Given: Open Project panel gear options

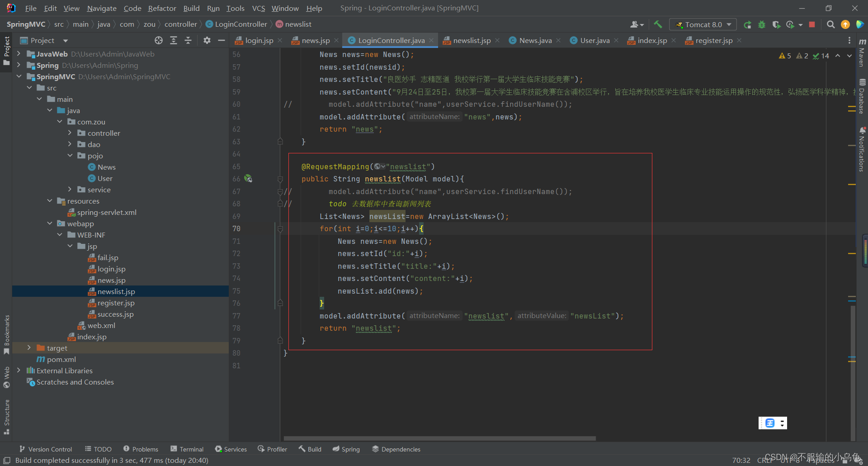Looking at the screenshot, I should click(207, 40).
